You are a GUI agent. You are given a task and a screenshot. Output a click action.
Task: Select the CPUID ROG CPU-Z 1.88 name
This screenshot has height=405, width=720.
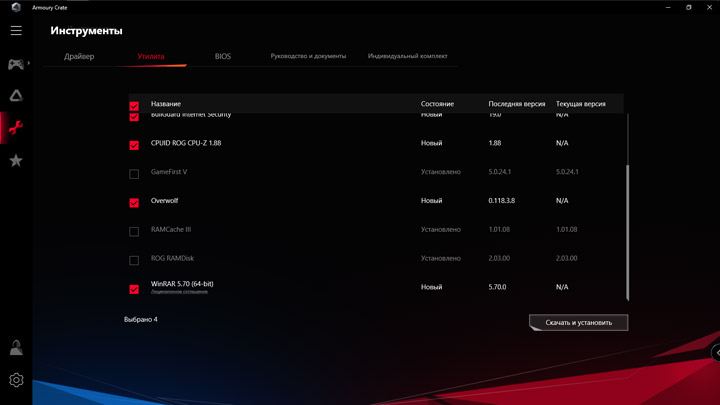click(186, 143)
